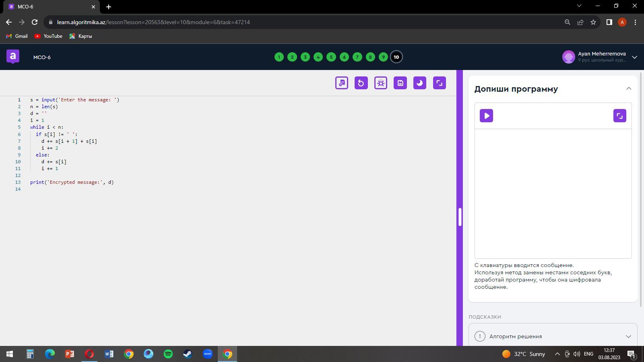Switch to task number 9
Image resolution: width=644 pixels, height=362 pixels.
pos(383,57)
